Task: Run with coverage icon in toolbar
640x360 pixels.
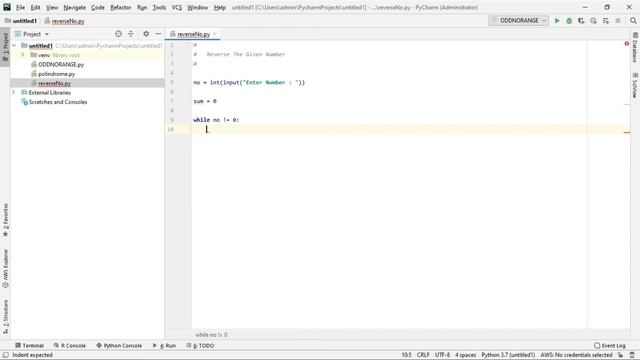Action: pyautogui.click(x=581, y=20)
